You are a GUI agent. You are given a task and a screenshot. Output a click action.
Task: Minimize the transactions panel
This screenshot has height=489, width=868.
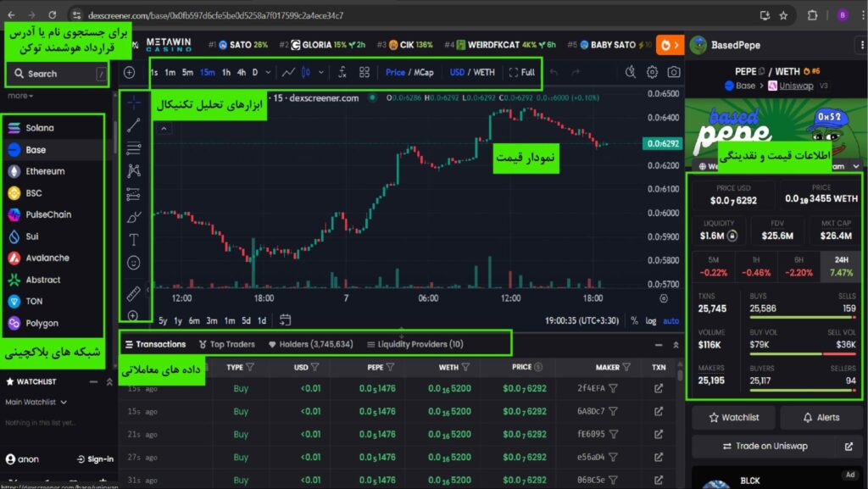pos(658,345)
